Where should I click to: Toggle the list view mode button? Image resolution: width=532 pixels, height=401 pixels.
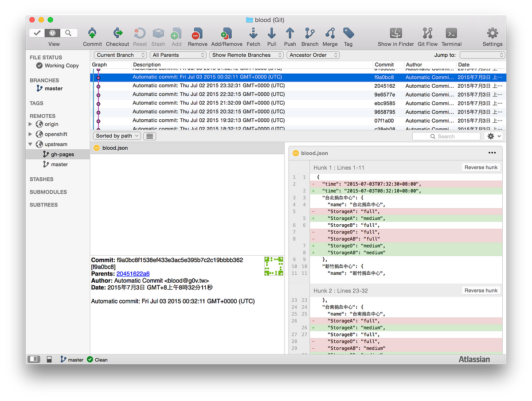point(149,136)
